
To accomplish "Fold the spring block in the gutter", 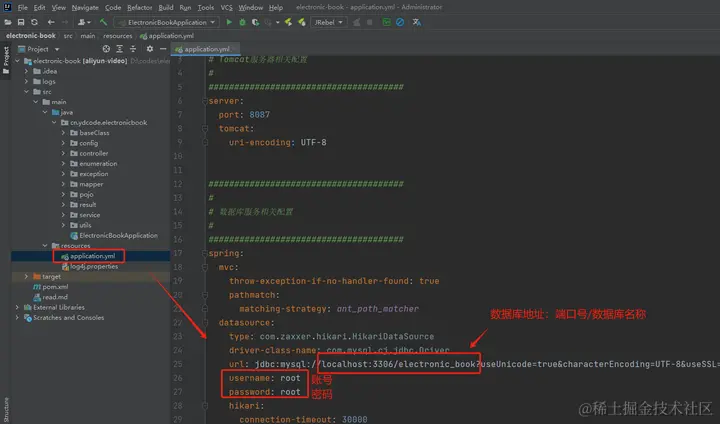I will pyautogui.click(x=205, y=254).
